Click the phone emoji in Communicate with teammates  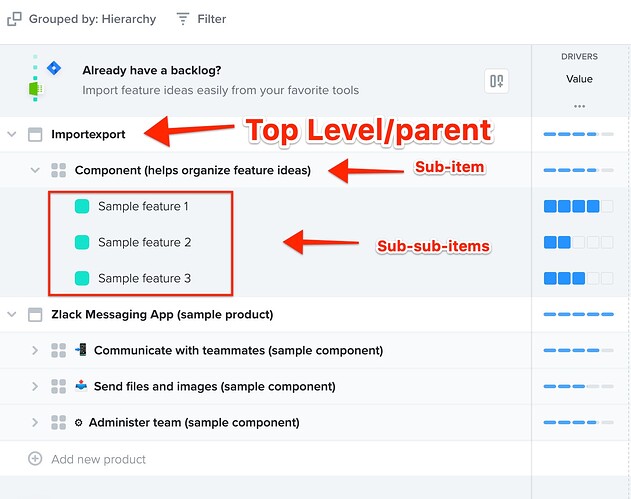click(81, 350)
